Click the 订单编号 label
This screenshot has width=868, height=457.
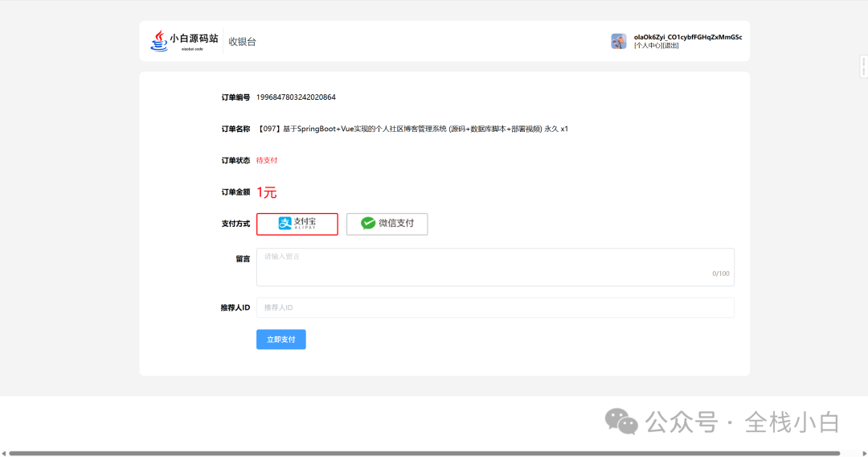(235, 97)
